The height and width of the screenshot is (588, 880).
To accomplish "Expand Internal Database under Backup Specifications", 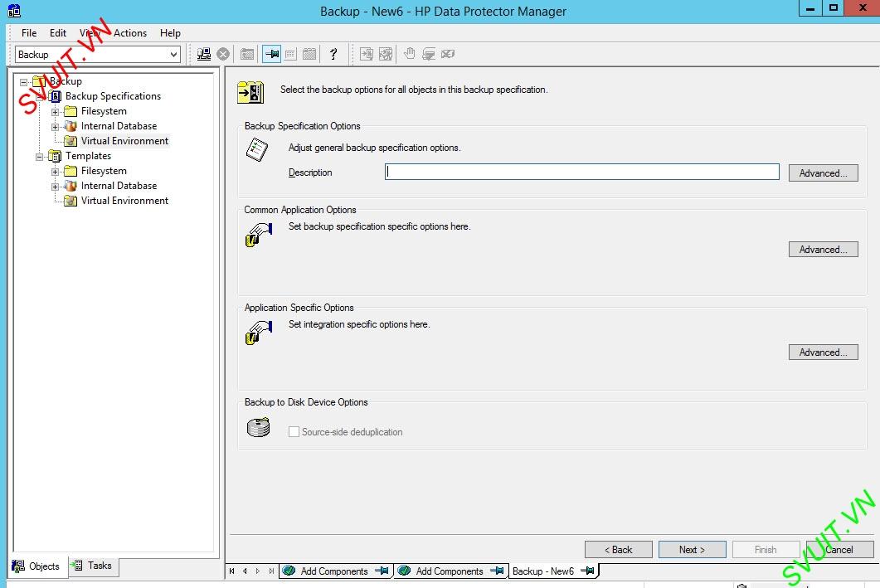I will pyautogui.click(x=55, y=127).
